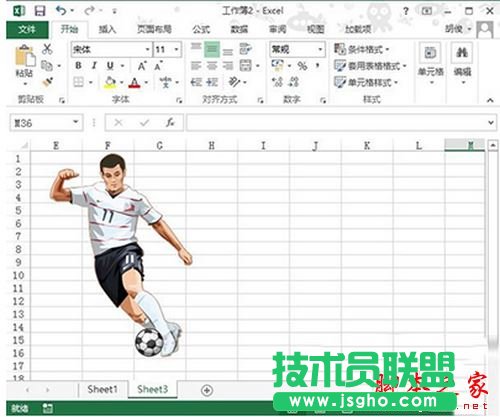Apply percent style
The width and height of the screenshot is (500, 417).
[x=303, y=66]
